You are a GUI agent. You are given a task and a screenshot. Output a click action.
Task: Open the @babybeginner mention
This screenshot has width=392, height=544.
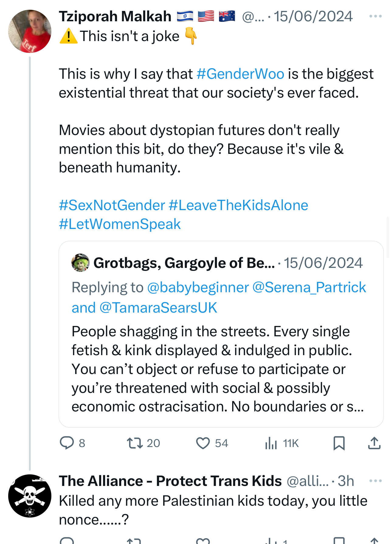(198, 287)
